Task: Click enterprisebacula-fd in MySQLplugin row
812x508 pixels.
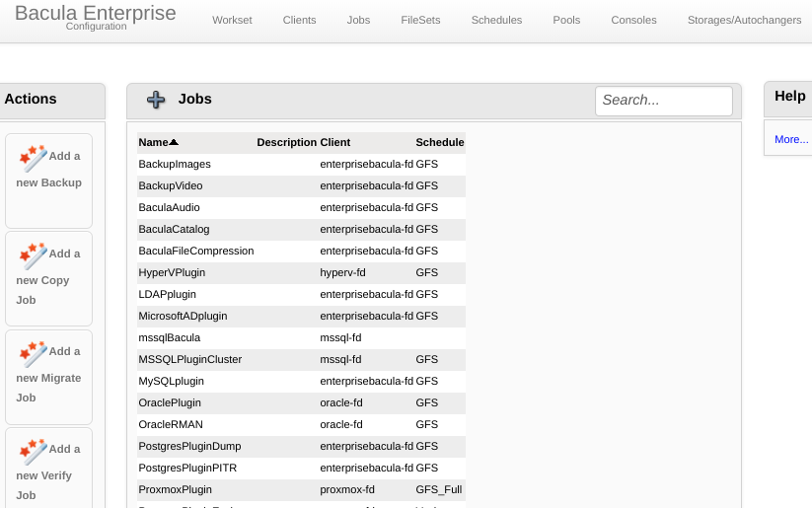Action: tap(367, 382)
